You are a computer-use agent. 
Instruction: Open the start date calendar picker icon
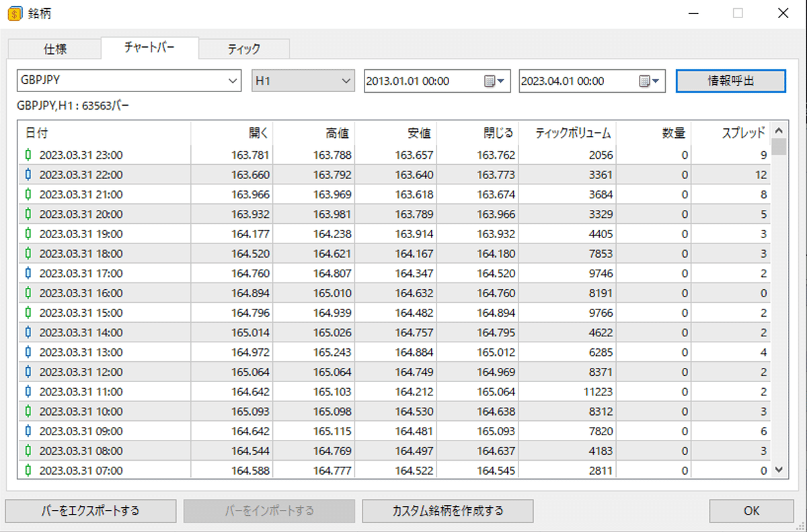[x=494, y=81]
